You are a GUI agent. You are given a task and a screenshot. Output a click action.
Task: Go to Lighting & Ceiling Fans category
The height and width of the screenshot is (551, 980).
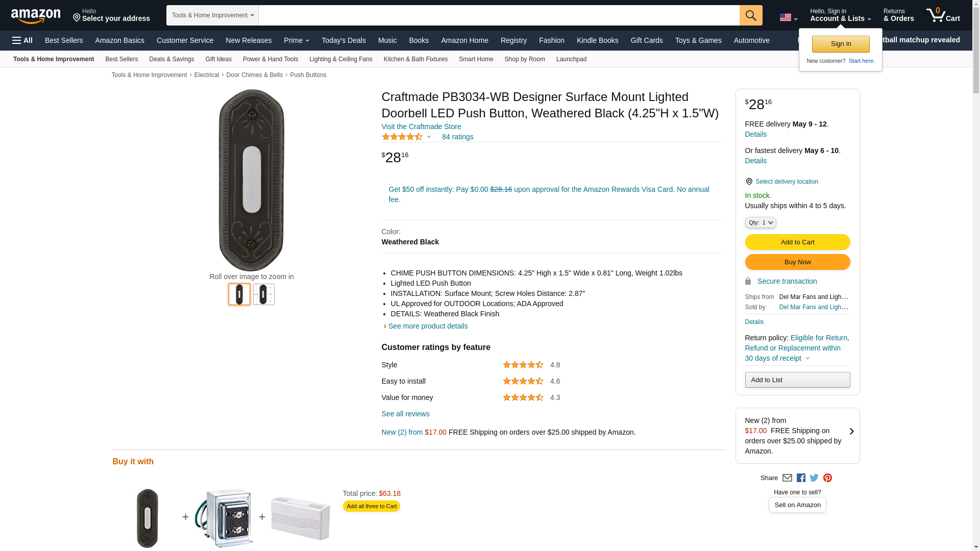point(340,59)
